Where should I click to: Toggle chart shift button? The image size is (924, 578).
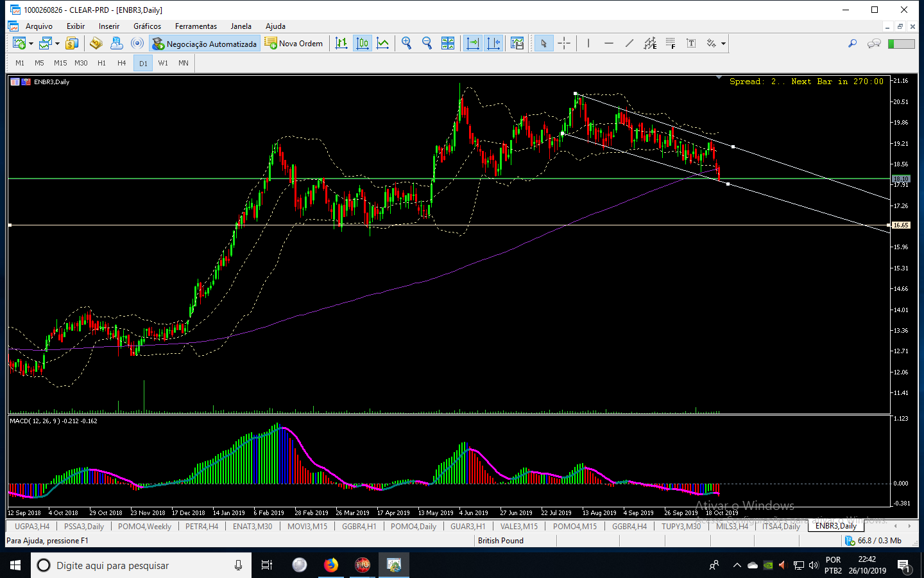493,43
